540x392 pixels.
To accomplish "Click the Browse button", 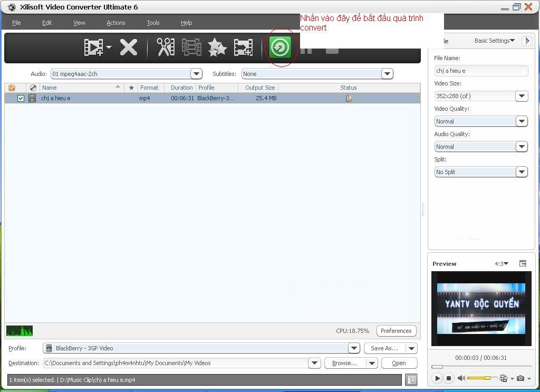I will coord(345,363).
